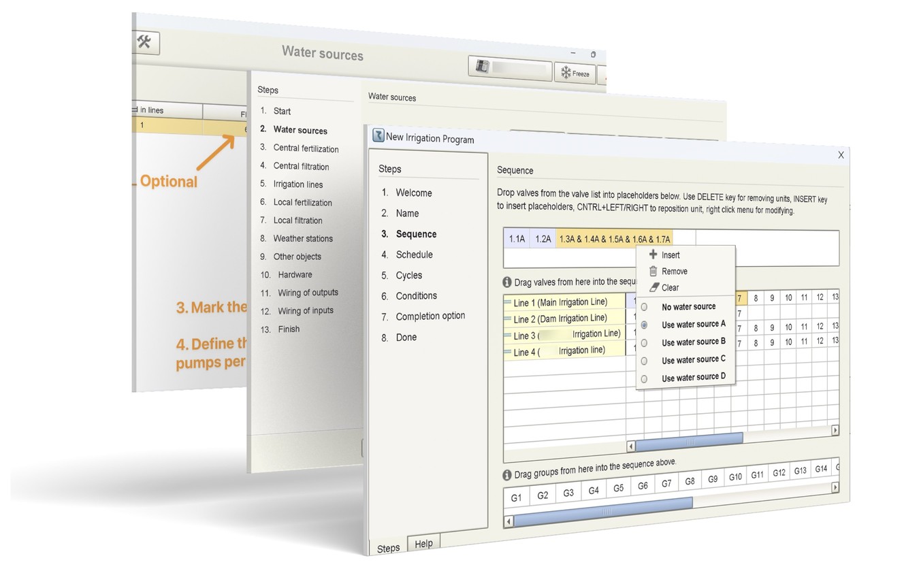
Task: Open the Local fertilization step
Action: (302, 202)
